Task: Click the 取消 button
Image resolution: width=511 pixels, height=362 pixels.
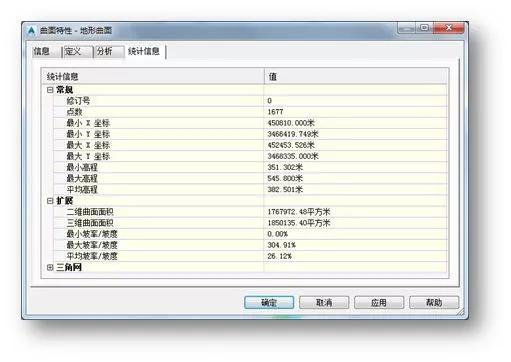Action: 324,303
